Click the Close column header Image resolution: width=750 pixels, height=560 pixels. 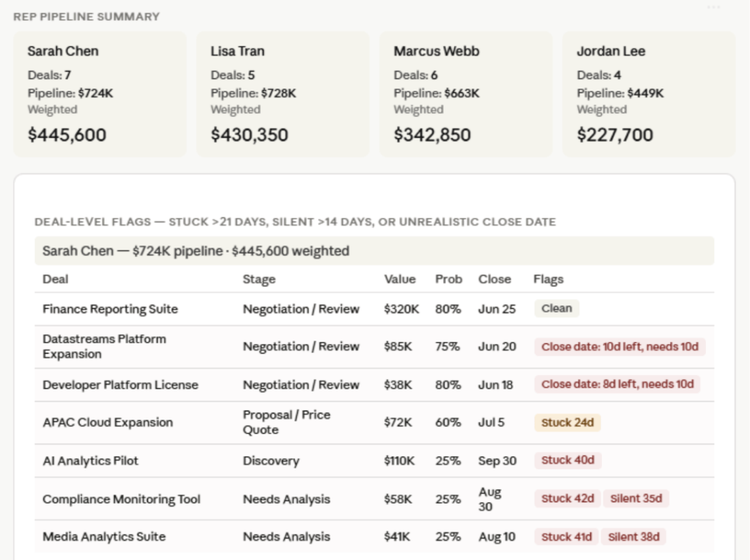[494, 280]
